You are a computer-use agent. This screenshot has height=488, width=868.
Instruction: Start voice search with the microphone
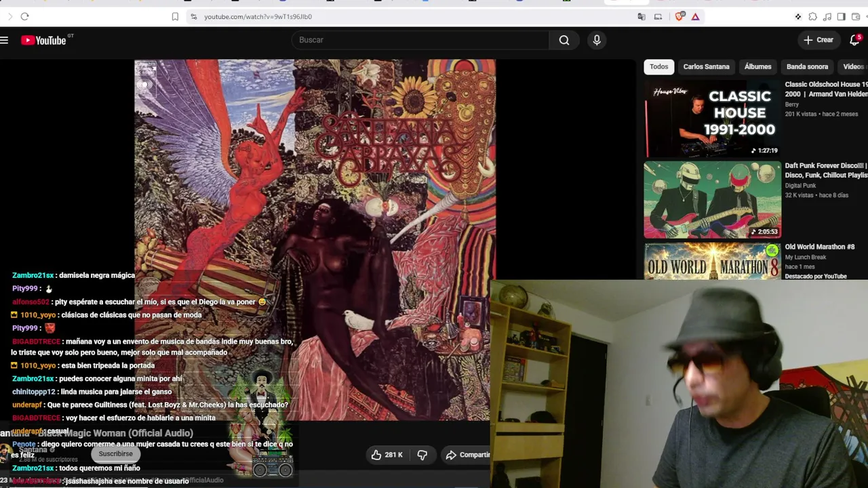tap(597, 40)
